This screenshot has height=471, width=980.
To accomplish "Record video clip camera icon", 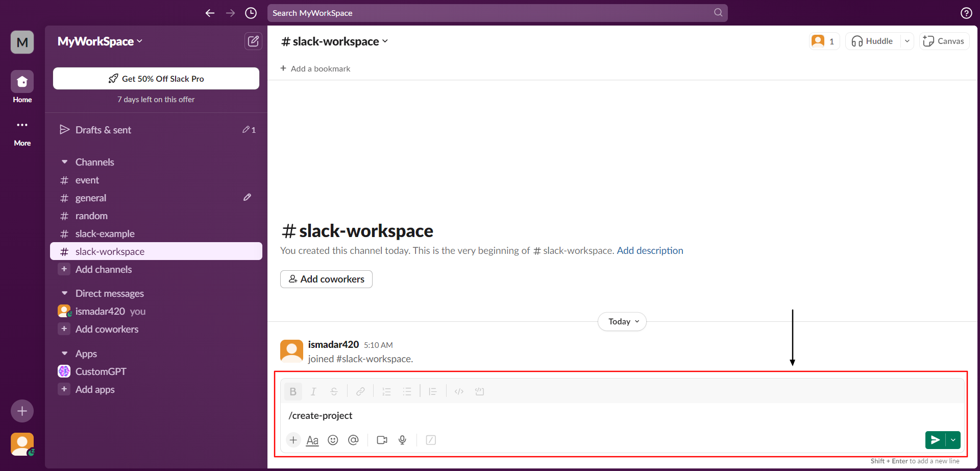I will [382, 440].
